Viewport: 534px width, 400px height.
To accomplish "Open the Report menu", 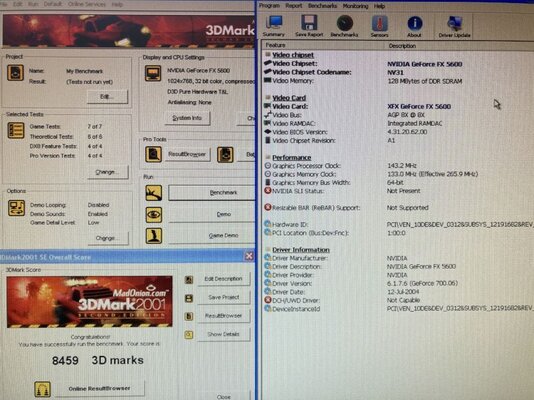I will [294, 6].
